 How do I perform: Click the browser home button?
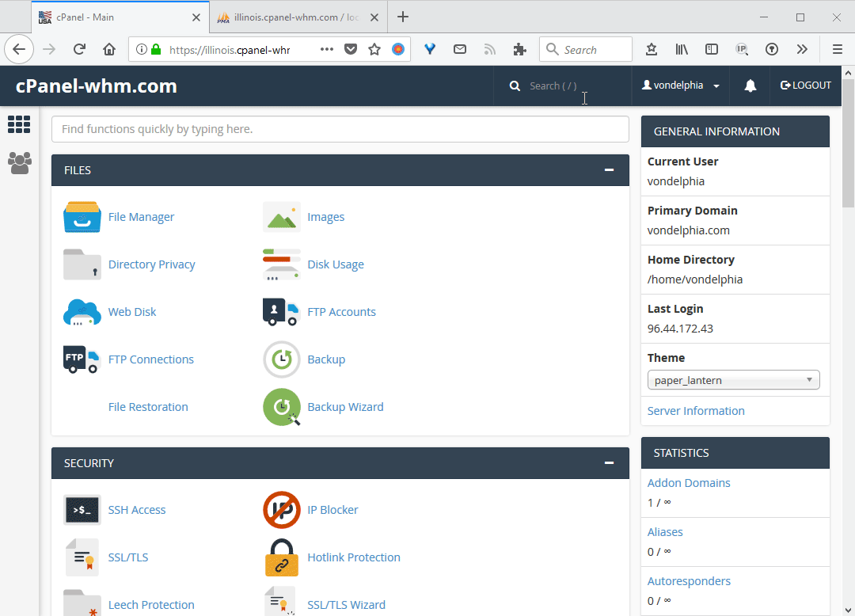tap(109, 50)
